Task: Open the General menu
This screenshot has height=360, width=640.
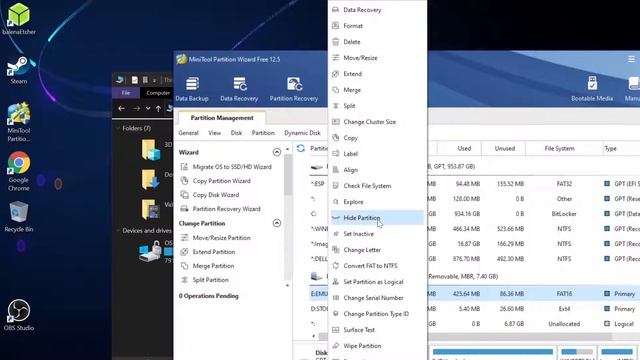Action: 188,133
